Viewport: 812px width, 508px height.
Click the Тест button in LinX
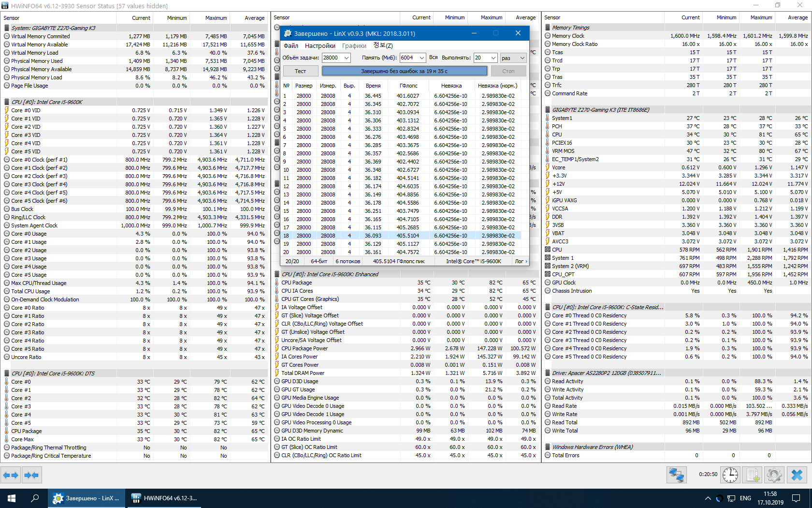[x=300, y=71]
